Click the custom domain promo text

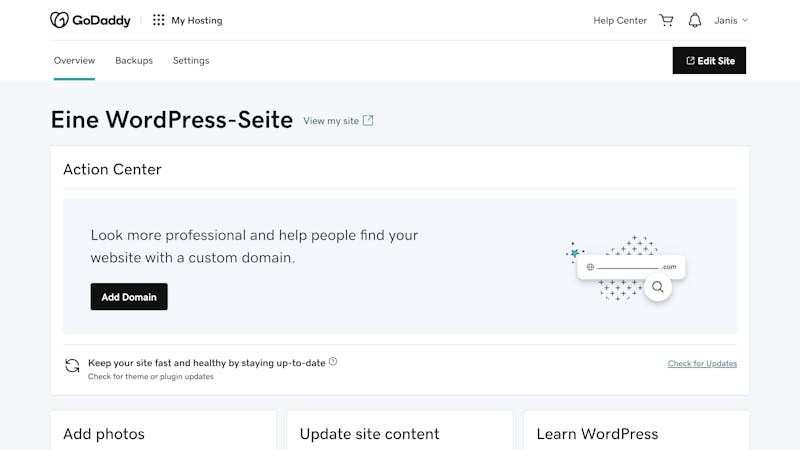tap(254, 246)
